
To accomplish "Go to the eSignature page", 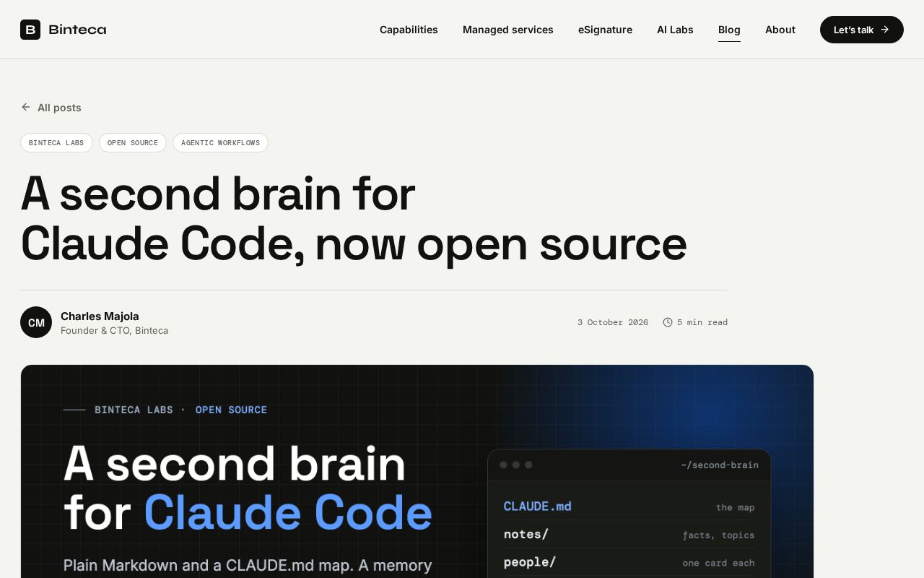I will 605,30.
